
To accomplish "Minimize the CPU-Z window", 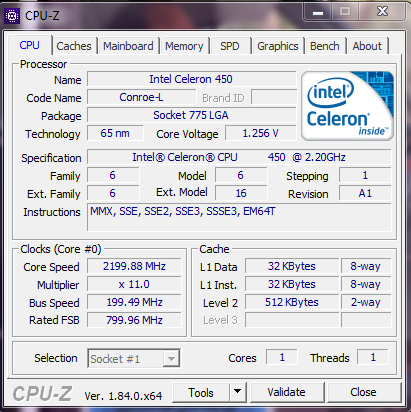I will [x=318, y=12].
